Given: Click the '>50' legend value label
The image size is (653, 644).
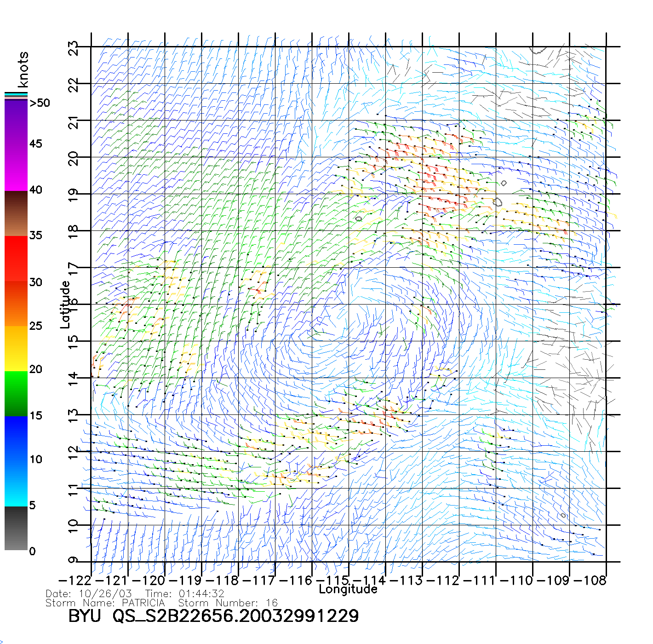Looking at the screenshot, I should click(40, 103).
